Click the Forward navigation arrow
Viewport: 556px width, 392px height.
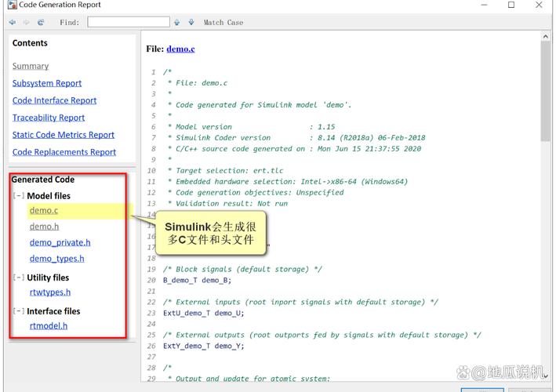(x=26, y=23)
